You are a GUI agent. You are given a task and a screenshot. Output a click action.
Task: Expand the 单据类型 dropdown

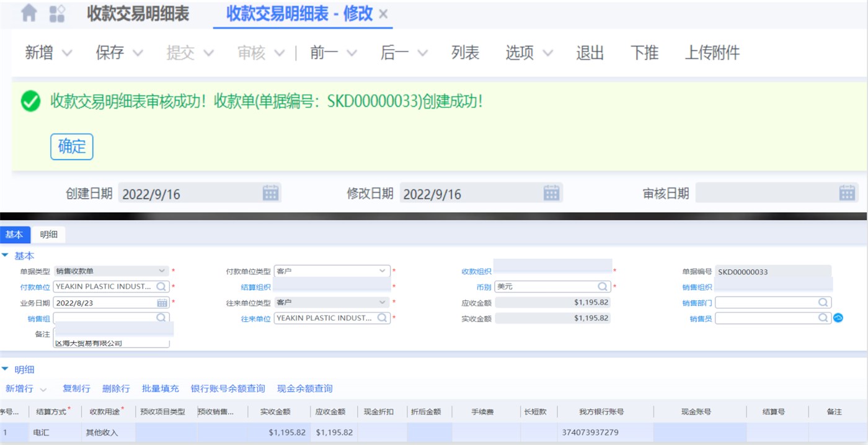tap(162, 271)
